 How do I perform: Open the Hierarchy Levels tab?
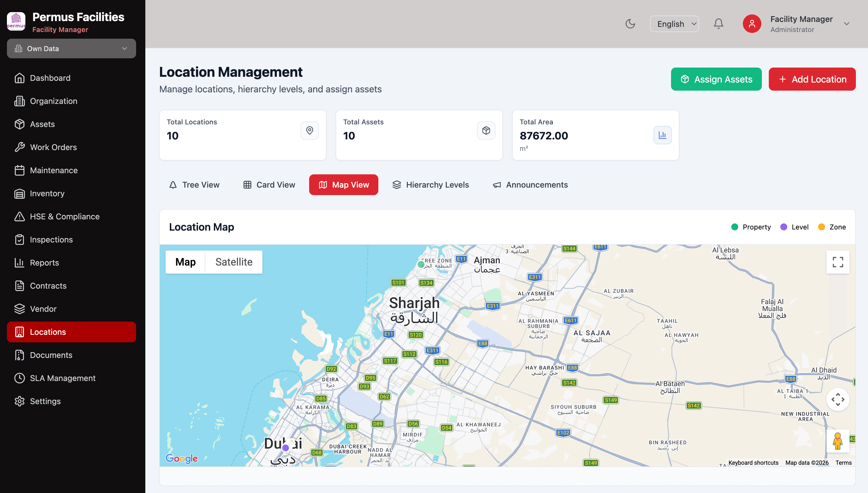[431, 184]
